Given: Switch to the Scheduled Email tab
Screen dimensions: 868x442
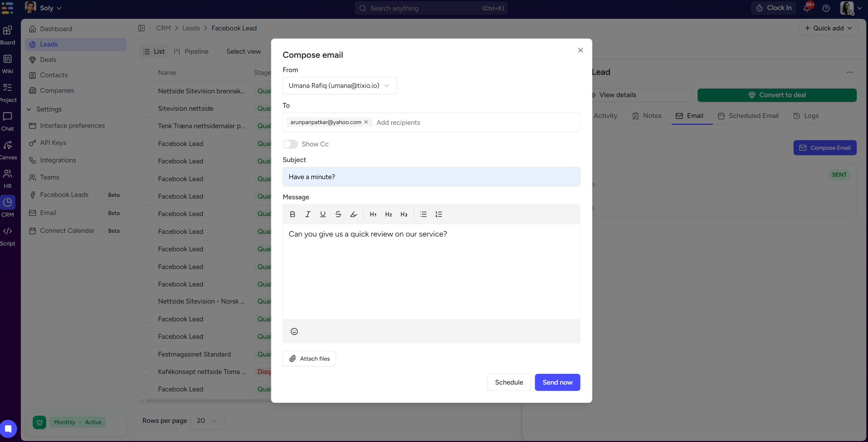Looking at the screenshot, I should click(x=748, y=116).
